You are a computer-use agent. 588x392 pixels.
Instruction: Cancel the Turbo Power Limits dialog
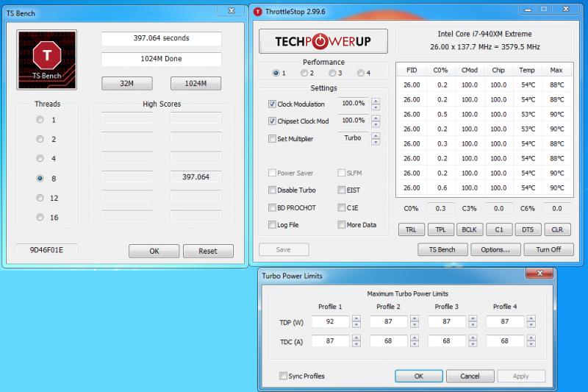pos(470,377)
